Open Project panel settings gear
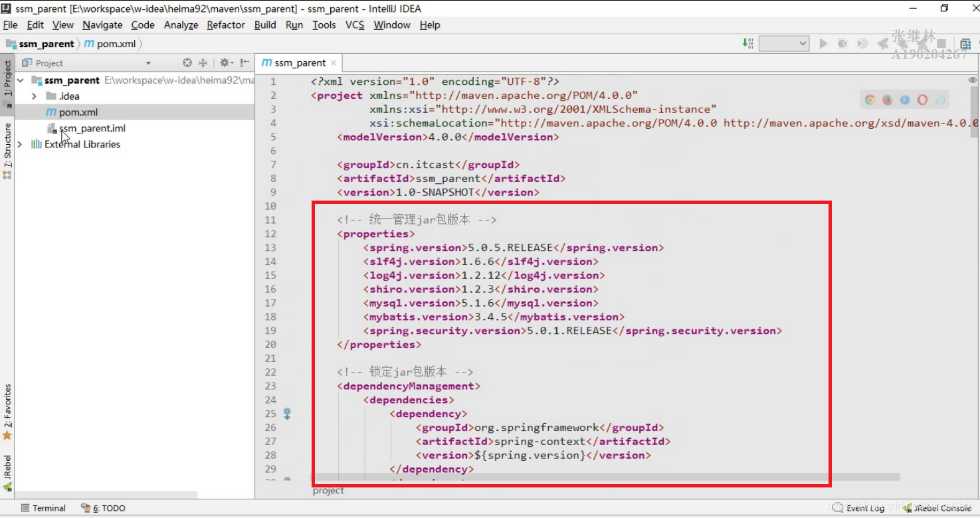 coord(226,62)
